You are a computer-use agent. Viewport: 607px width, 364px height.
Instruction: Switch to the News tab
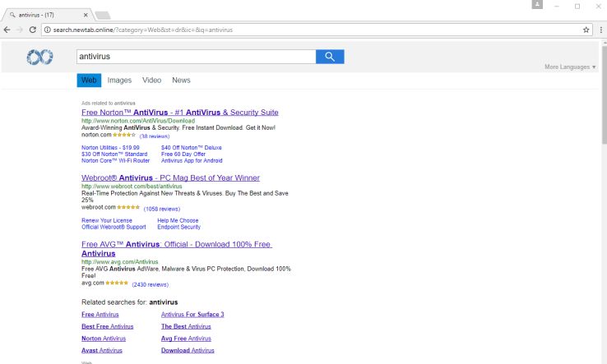pos(181,80)
